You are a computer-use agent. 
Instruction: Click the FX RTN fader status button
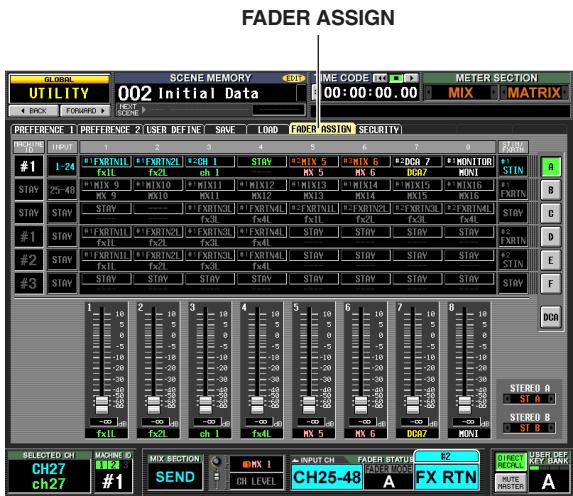[446, 477]
